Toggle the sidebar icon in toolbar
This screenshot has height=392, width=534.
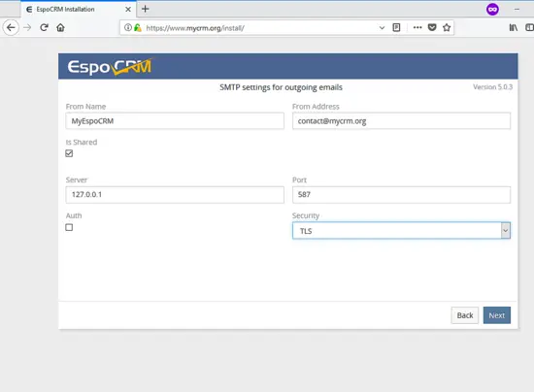(x=529, y=27)
